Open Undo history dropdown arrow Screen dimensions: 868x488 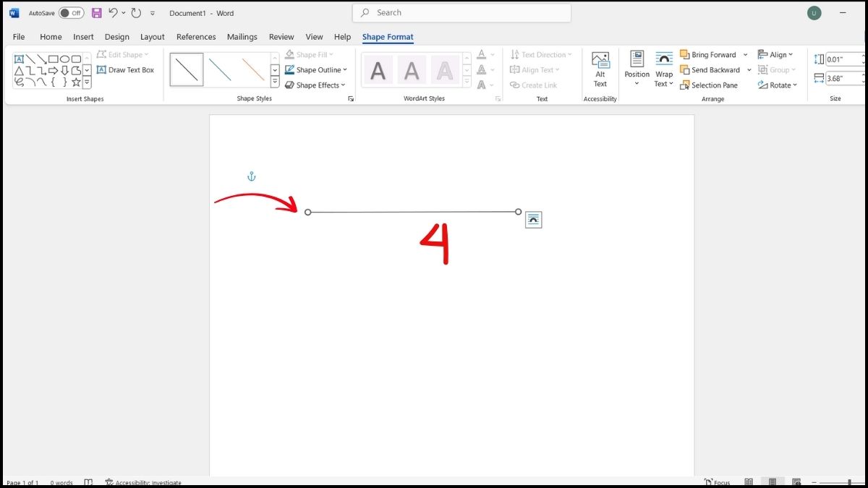pyautogui.click(x=124, y=13)
